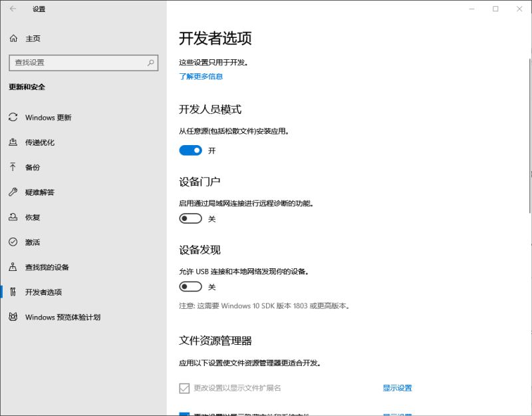The height and width of the screenshot is (416, 532).
Task: Maximize the 设置 window
Action: 495,9
